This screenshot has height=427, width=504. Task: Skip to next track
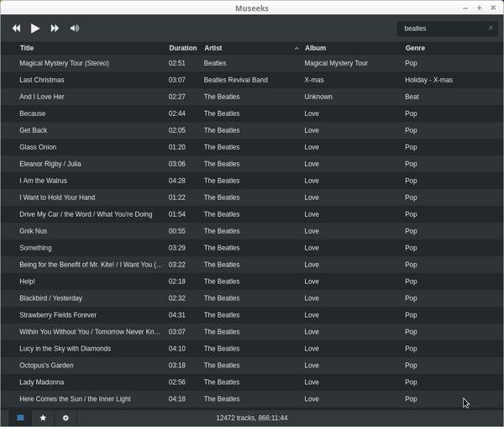coord(55,29)
